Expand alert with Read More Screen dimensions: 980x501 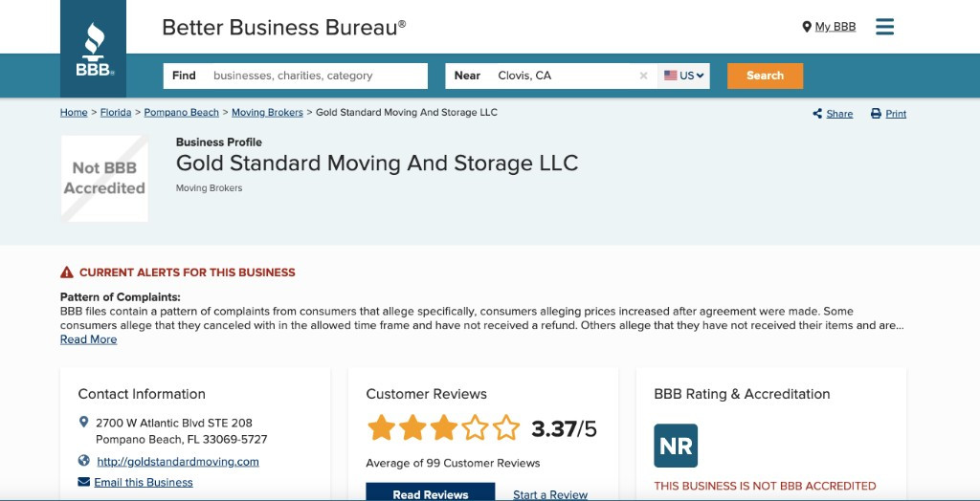[88, 339]
